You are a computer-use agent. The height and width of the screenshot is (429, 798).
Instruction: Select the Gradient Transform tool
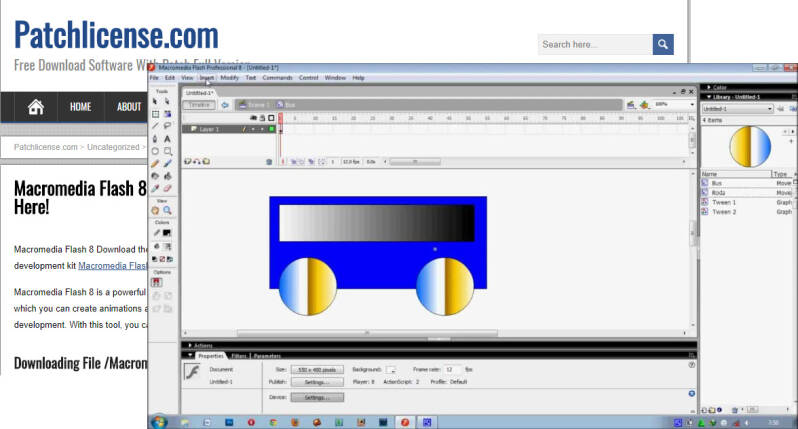coord(167,114)
